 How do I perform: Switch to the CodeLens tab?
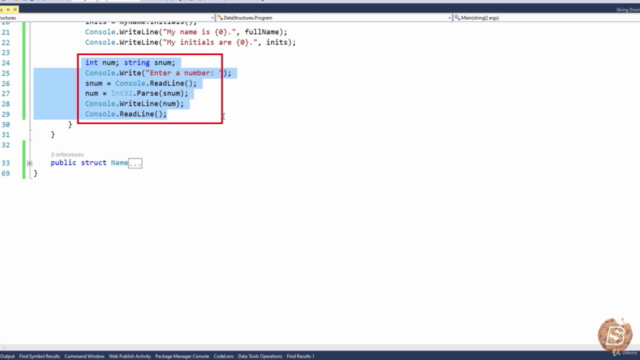click(224, 356)
